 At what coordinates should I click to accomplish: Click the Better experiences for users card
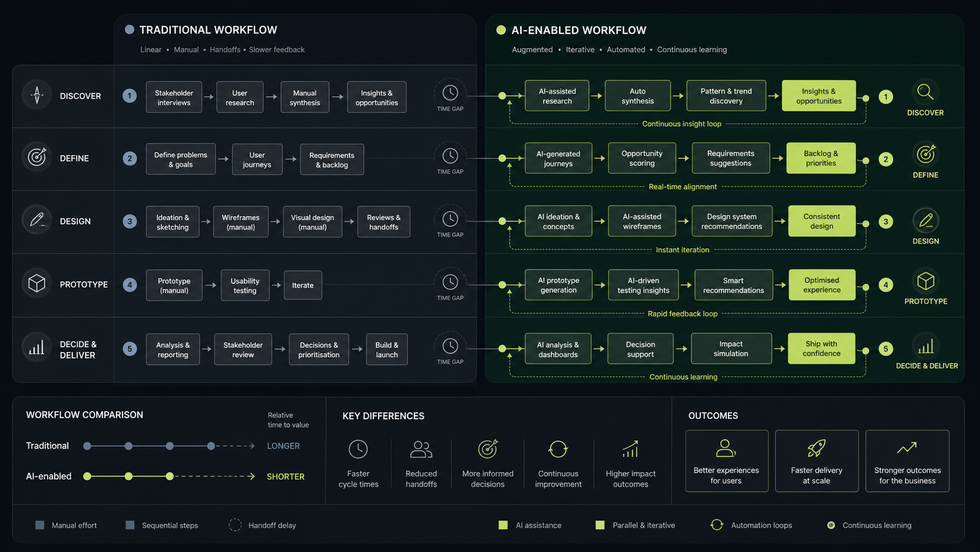pos(727,461)
